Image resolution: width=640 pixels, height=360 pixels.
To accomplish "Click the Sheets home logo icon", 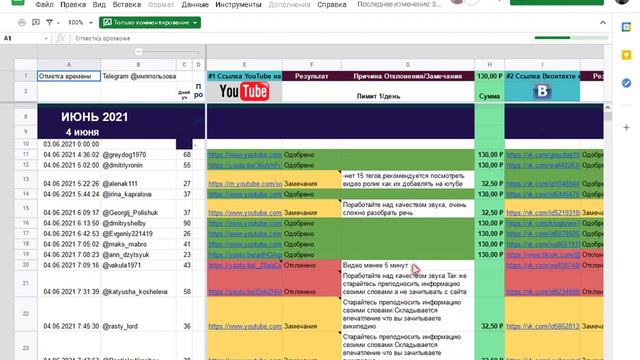I will [x=17, y=2].
